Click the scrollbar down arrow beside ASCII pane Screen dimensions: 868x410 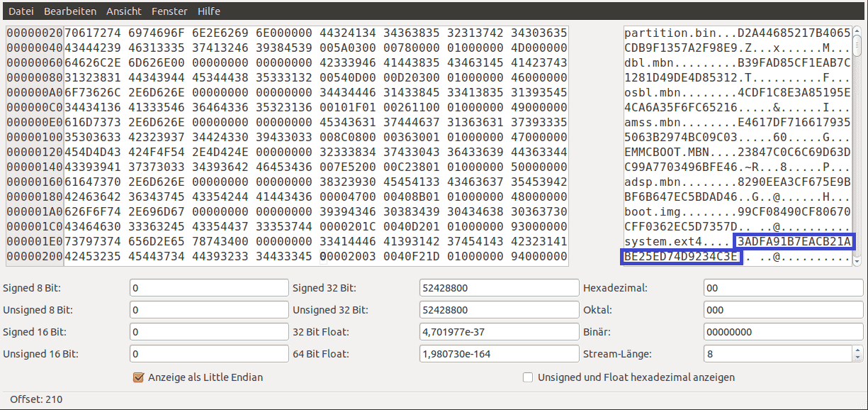click(857, 262)
